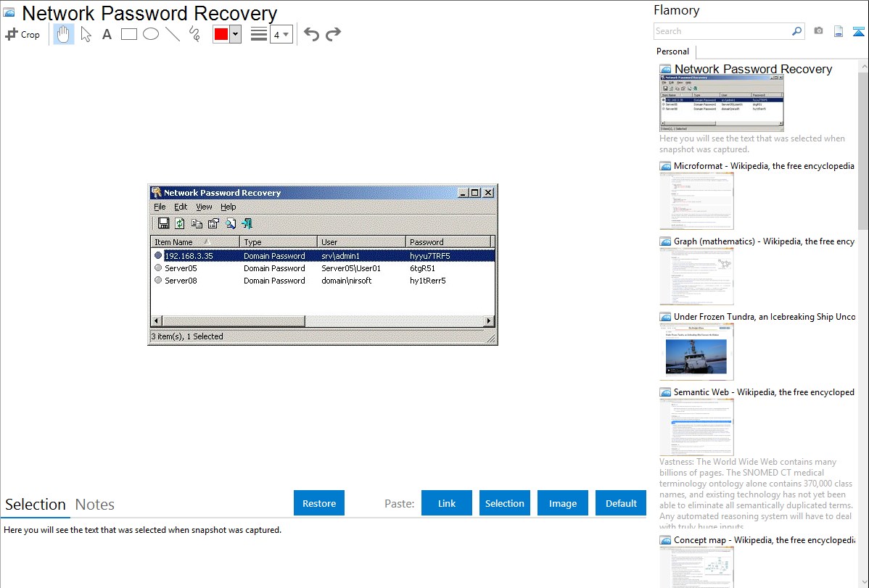
Task: Sort by Item Name column header
Action: click(195, 242)
